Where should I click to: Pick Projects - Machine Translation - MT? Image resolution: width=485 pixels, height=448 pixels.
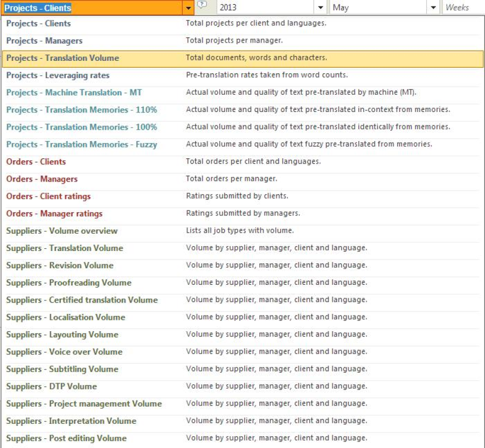(74, 93)
